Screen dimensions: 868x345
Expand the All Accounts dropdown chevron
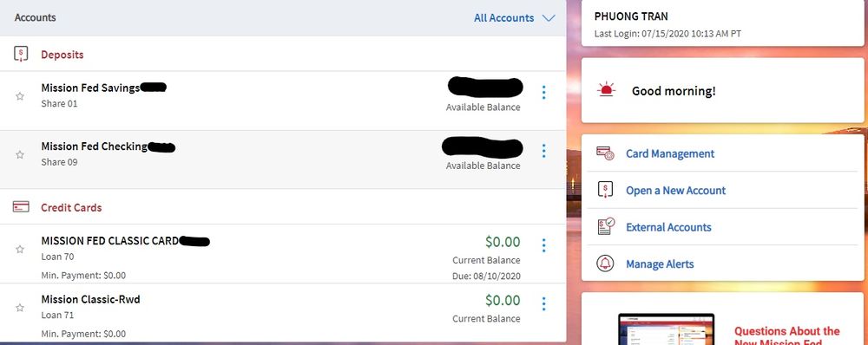(x=549, y=18)
